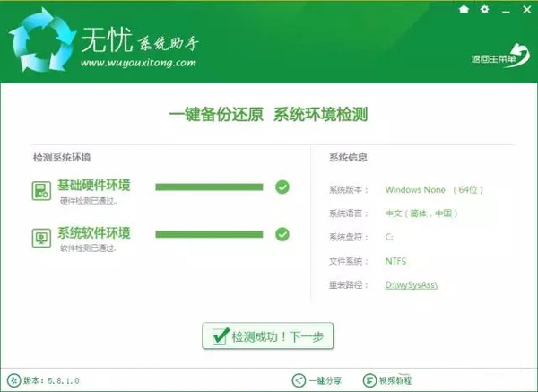This screenshot has height=392, width=538.
Task: Click www.wuyouxitong.com website text
Action: [x=138, y=63]
